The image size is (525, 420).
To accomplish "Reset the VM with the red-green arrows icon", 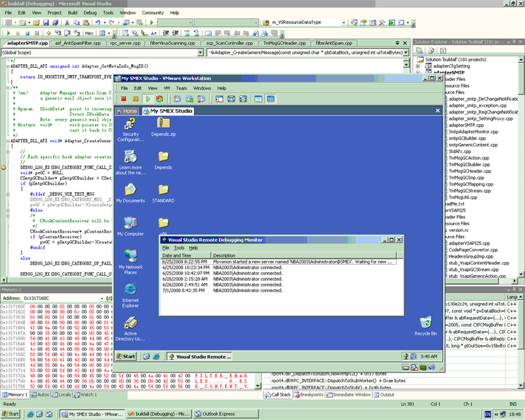I will pyautogui.click(x=160, y=99).
